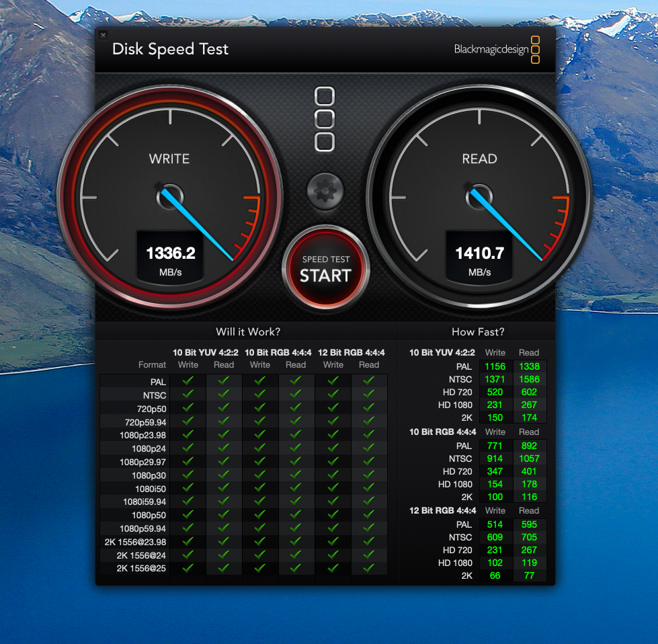
Task: Click the 1080p50 checkmark under 10 Bit YUV Read
Action: pos(224,515)
